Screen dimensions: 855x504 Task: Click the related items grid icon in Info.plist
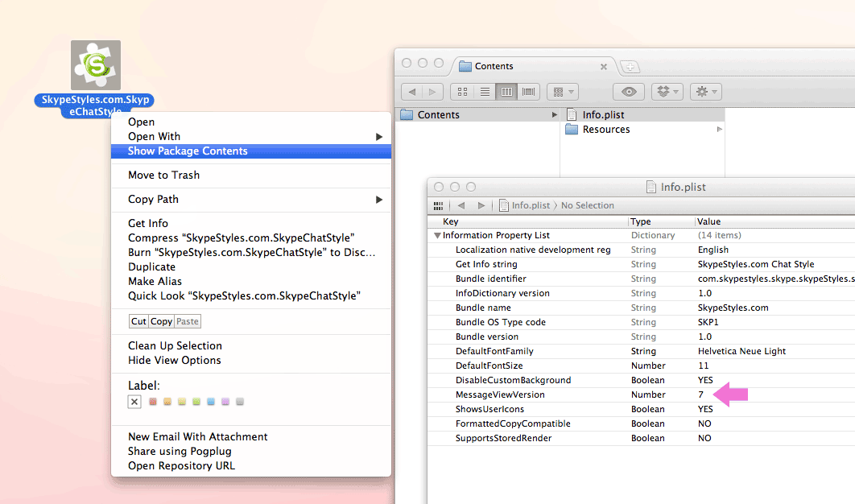pos(438,205)
